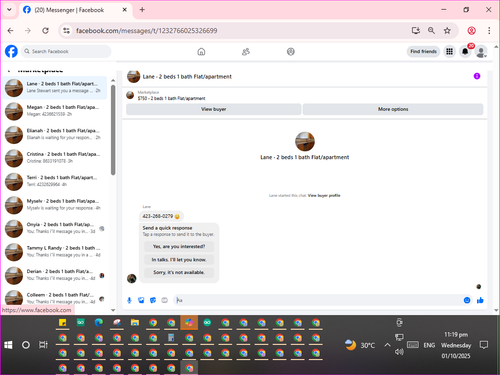Click the $750 listing thumbnail
Image resolution: width=500 pixels, height=375 pixels.
[x=130, y=95]
